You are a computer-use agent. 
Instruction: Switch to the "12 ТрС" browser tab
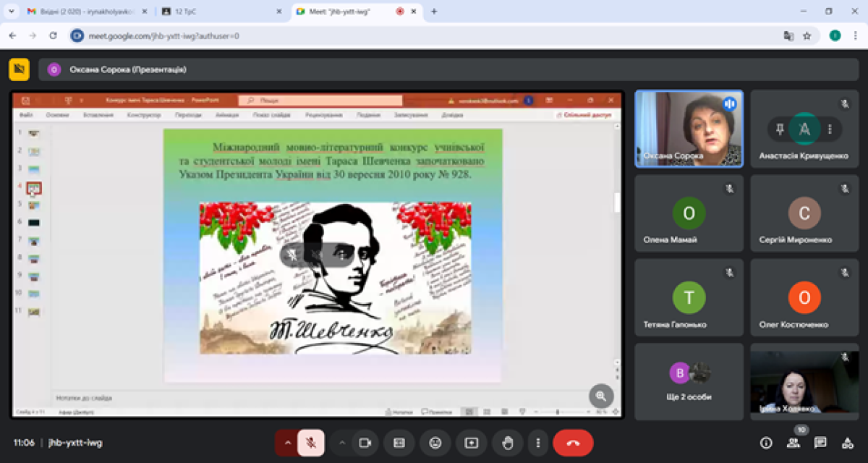tap(217, 12)
